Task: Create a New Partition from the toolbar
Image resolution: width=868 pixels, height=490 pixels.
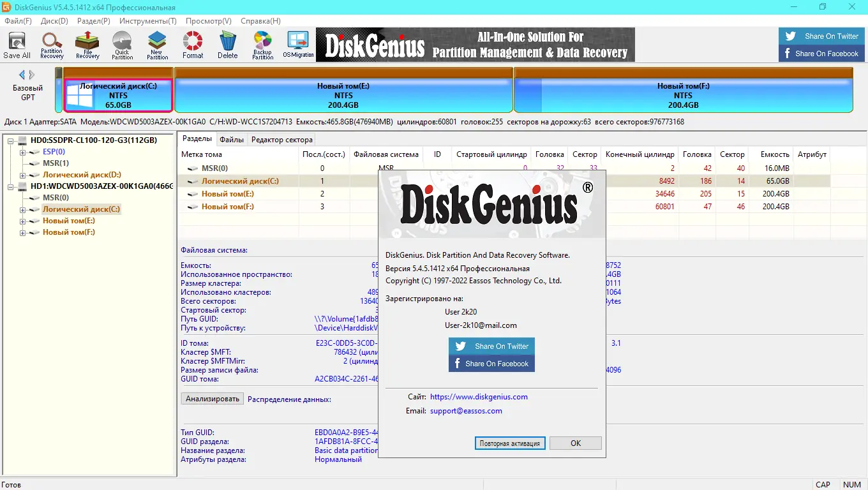Action: [x=157, y=45]
